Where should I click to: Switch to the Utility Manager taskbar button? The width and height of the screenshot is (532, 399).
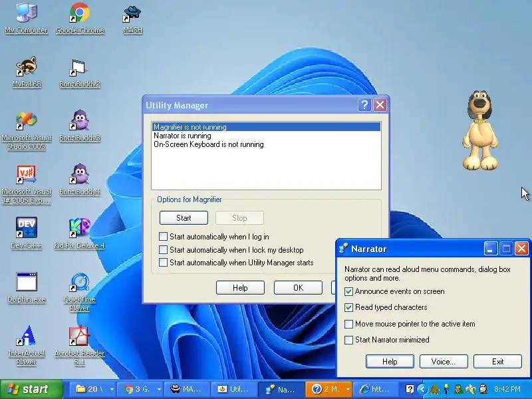[x=234, y=389]
